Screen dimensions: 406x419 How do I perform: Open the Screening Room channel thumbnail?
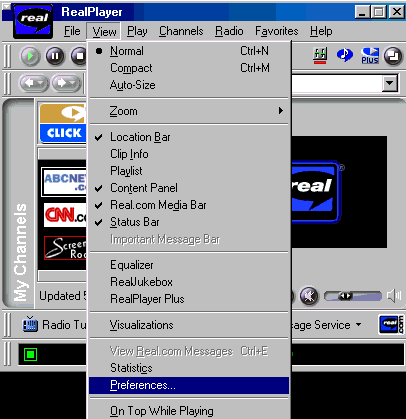[65, 248]
